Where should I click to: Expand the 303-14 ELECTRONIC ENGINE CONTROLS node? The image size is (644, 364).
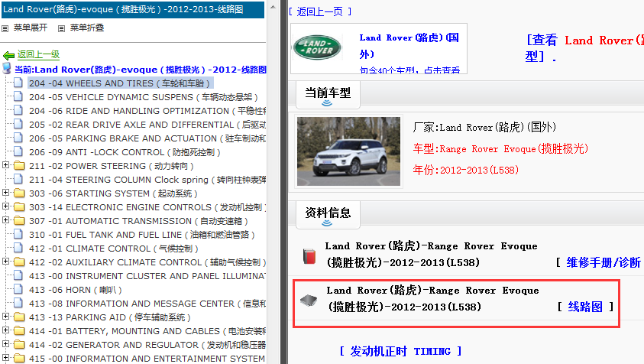pyautogui.click(x=5, y=206)
